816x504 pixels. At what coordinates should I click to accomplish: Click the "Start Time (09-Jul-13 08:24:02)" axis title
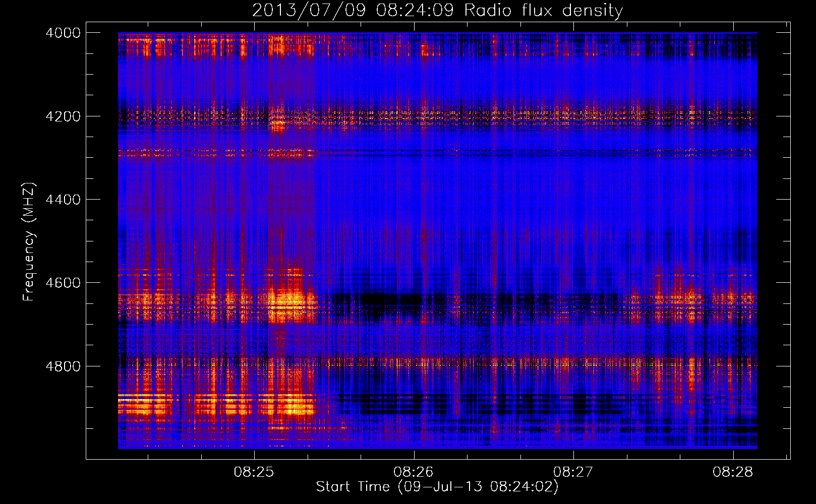pyautogui.click(x=437, y=487)
